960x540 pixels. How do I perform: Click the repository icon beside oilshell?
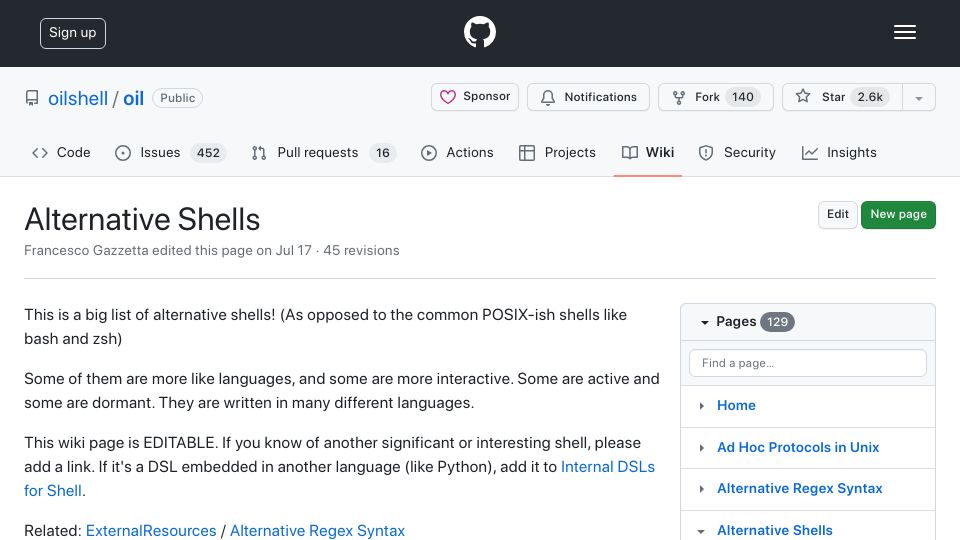(x=32, y=98)
